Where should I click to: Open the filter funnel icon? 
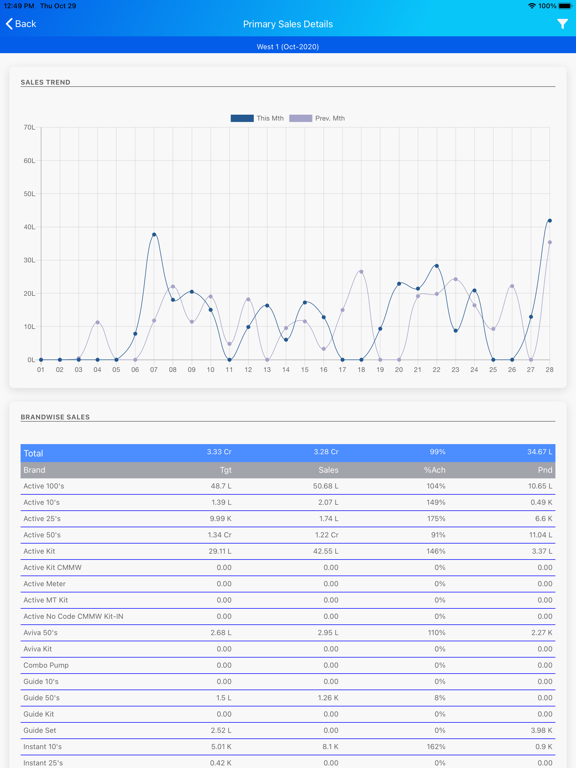coord(562,24)
